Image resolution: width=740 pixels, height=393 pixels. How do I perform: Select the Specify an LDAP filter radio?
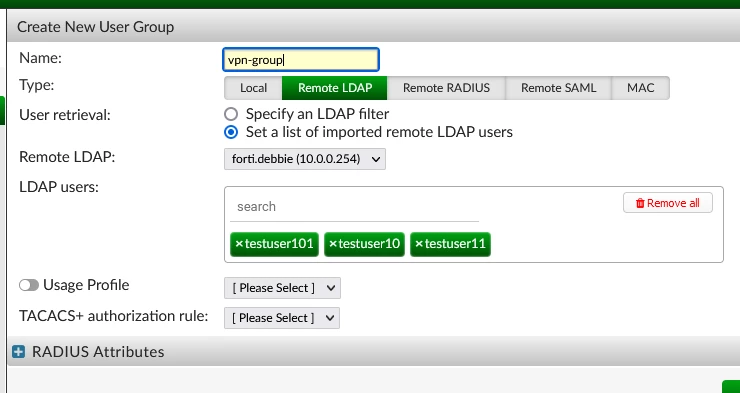(231, 114)
